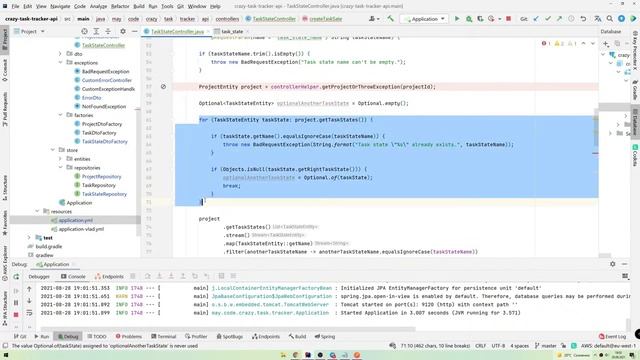Open Event Log in status bar
The height and width of the screenshot is (360, 640).
[x=612, y=336]
